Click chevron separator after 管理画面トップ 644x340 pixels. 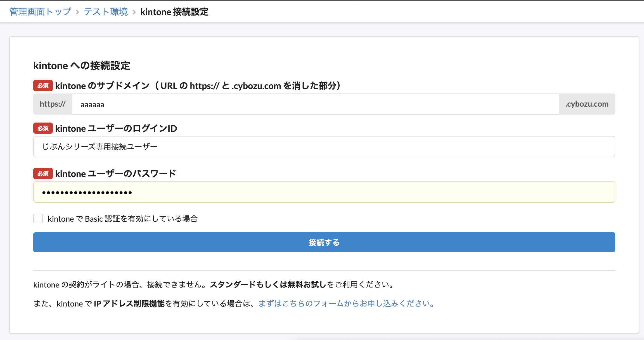[x=77, y=12]
